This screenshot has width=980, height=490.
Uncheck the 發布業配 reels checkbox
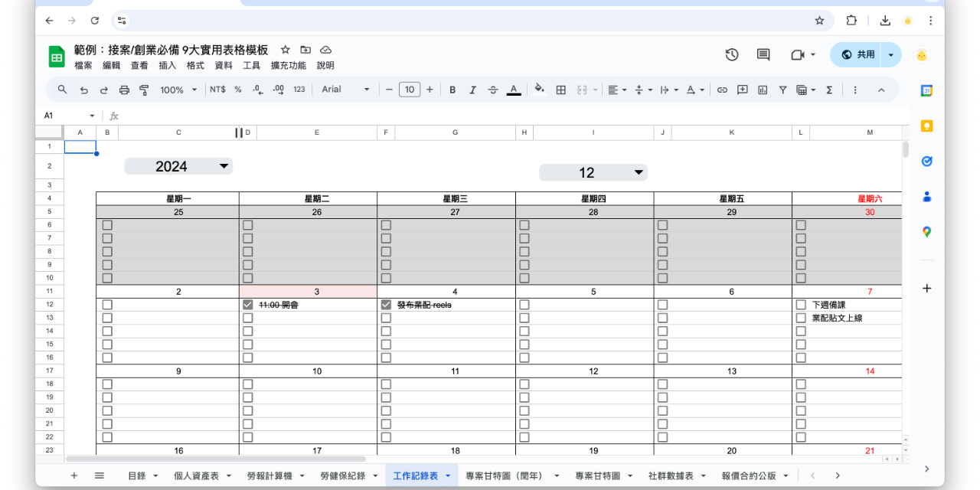click(386, 305)
